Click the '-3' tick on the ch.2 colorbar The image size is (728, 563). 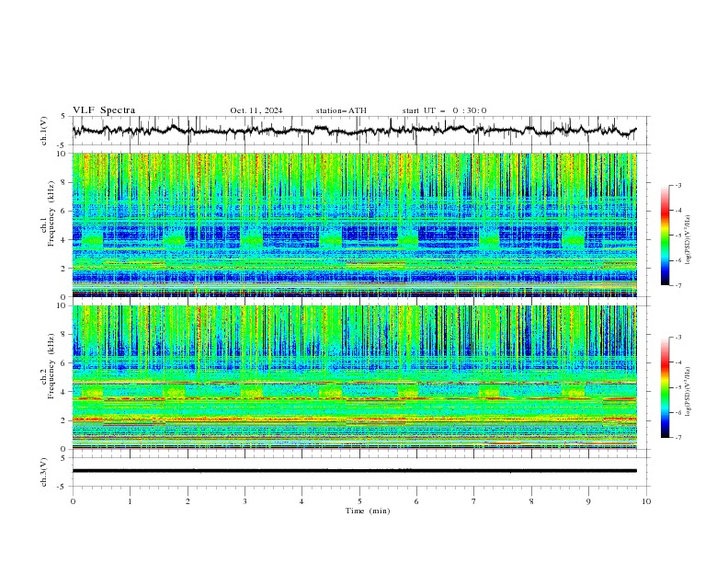coord(677,338)
